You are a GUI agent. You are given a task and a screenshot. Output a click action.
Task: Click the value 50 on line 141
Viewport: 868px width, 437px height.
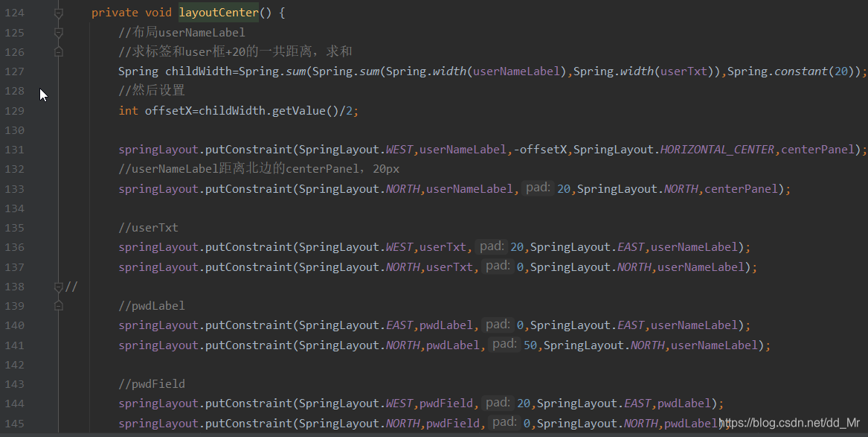[x=530, y=345]
